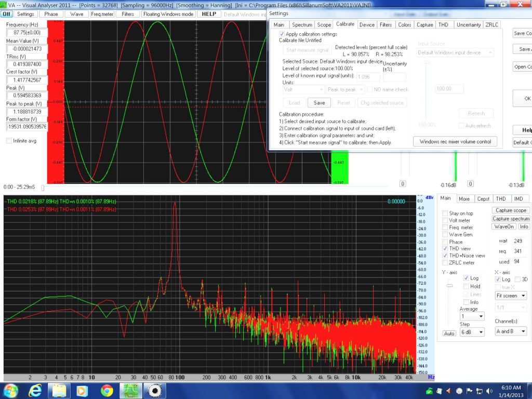Toggle the Y-axis Log checkbox
The height and width of the screenshot is (399, 532).
click(466, 278)
